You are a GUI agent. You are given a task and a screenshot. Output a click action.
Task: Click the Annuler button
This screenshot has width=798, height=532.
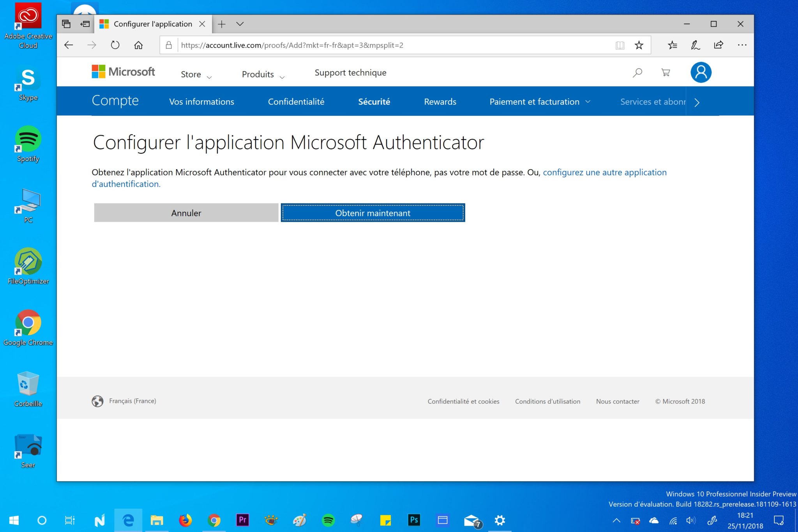(186, 213)
